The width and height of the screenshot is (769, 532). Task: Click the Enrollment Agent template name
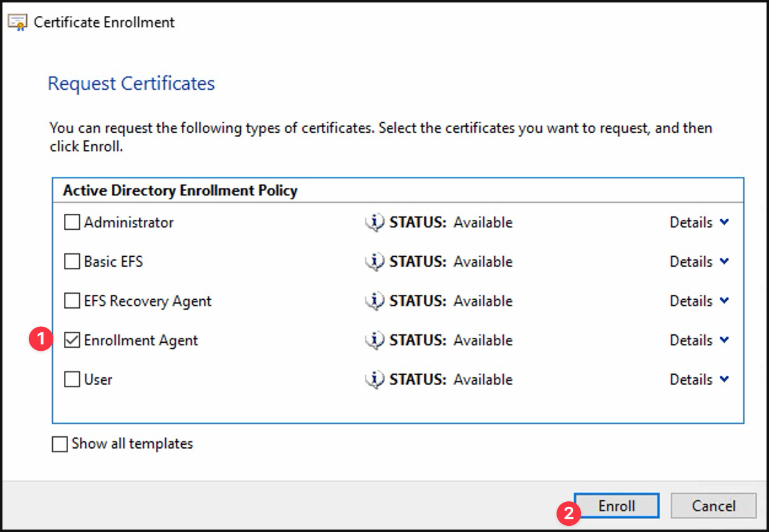(x=141, y=340)
